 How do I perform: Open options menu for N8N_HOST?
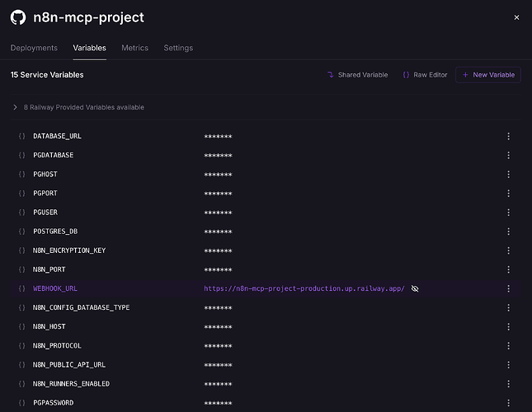tap(508, 326)
